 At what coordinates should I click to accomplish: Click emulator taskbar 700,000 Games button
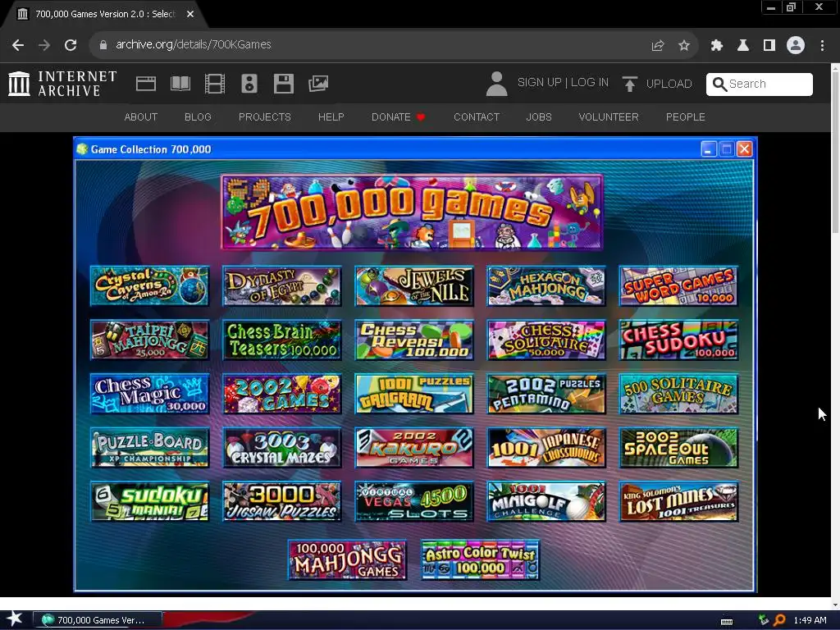[x=98, y=620]
